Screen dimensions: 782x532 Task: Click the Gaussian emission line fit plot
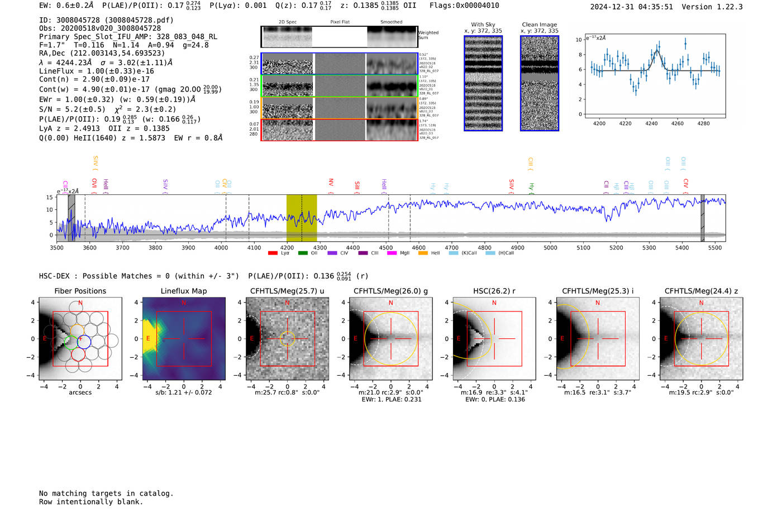click(x=655, y=76)
